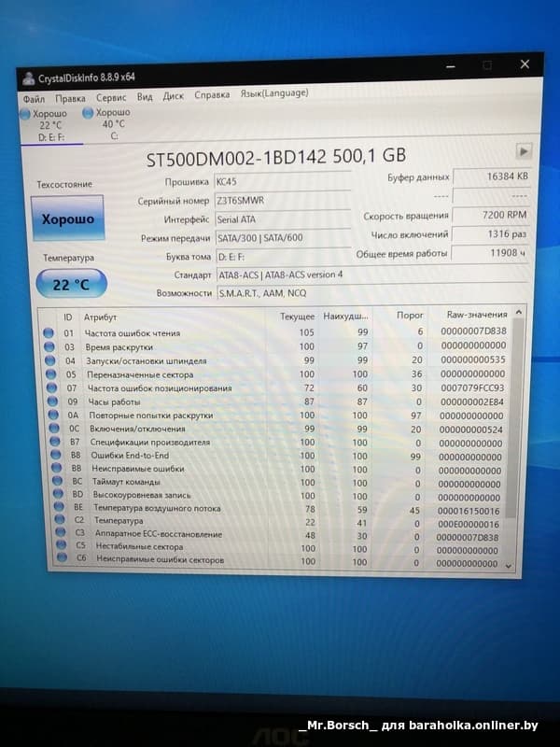Click the CrystalDiskInfo title bar icon

(x=28, y=78)
